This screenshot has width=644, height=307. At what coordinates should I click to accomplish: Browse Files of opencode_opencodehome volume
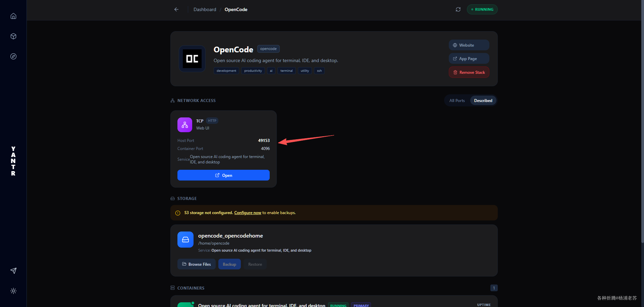coord(197,264)
